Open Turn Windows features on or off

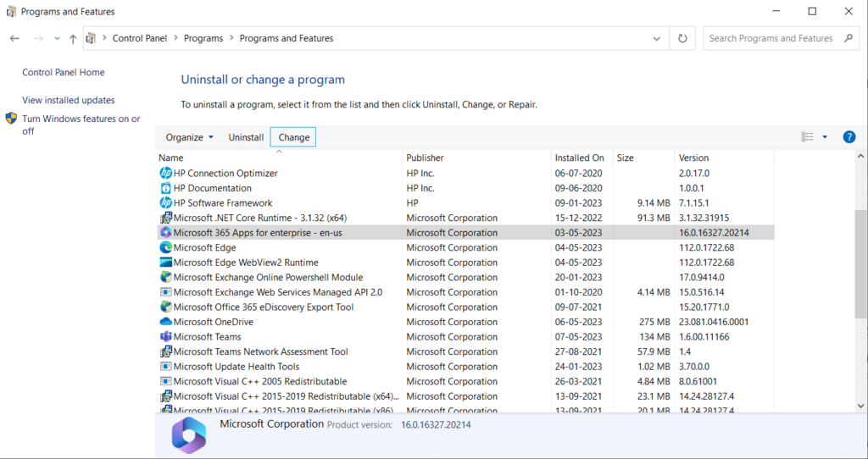(x=81, y=125)
